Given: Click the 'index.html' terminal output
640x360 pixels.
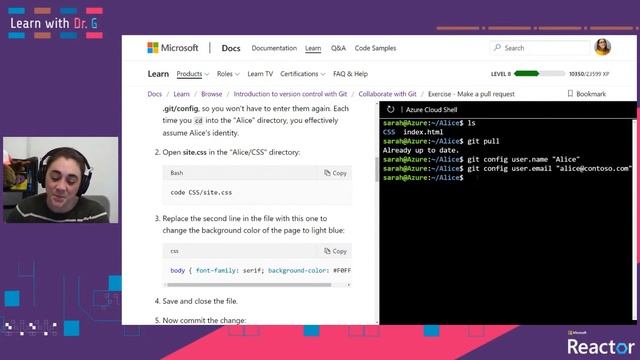Looking at the screenshot, I should click(x=423, y=132).
